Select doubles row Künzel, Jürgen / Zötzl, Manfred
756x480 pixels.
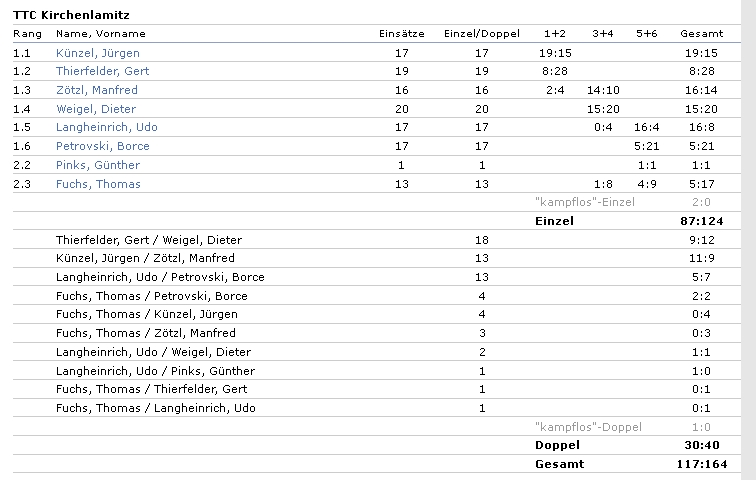click(x=377, y=258)
